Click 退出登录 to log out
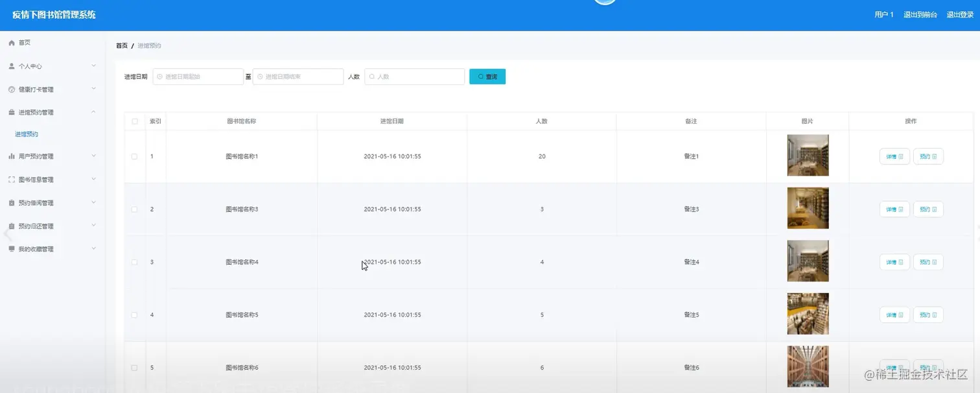Screen dimensions: 980x393 [x=960, y=14]
